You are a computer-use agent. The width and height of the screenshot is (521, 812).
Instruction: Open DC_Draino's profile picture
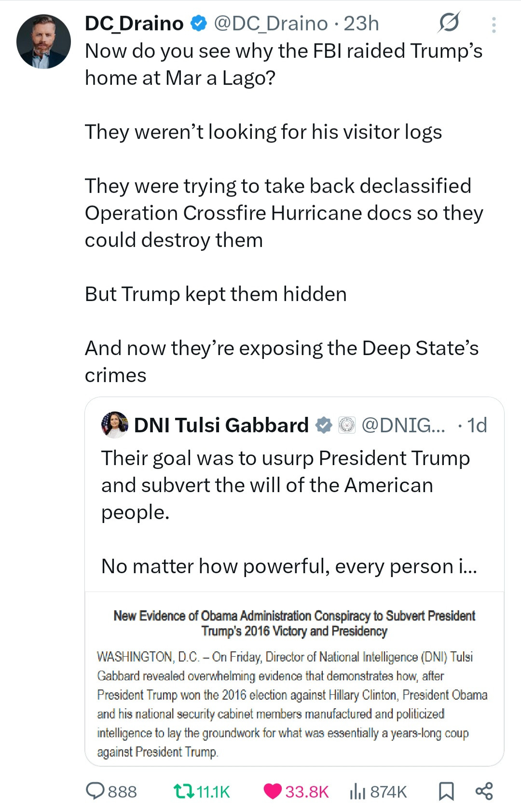coord(43,41)
